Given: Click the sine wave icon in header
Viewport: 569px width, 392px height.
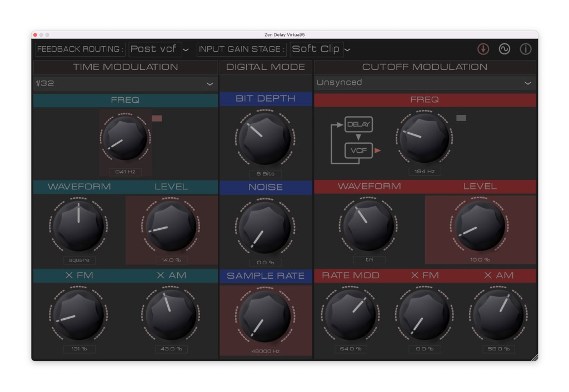Looking at the screenshot, I should [504, 49].
